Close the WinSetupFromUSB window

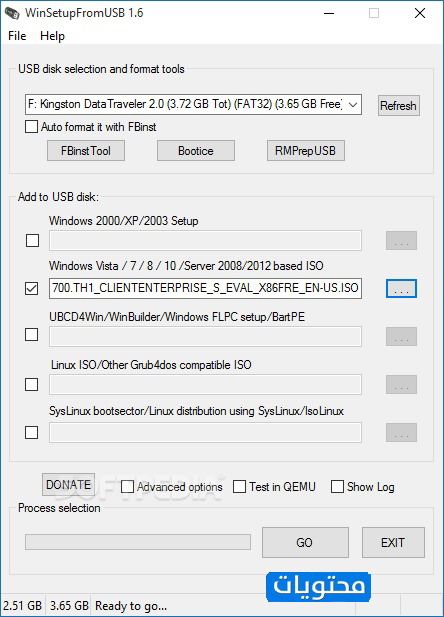420,13
